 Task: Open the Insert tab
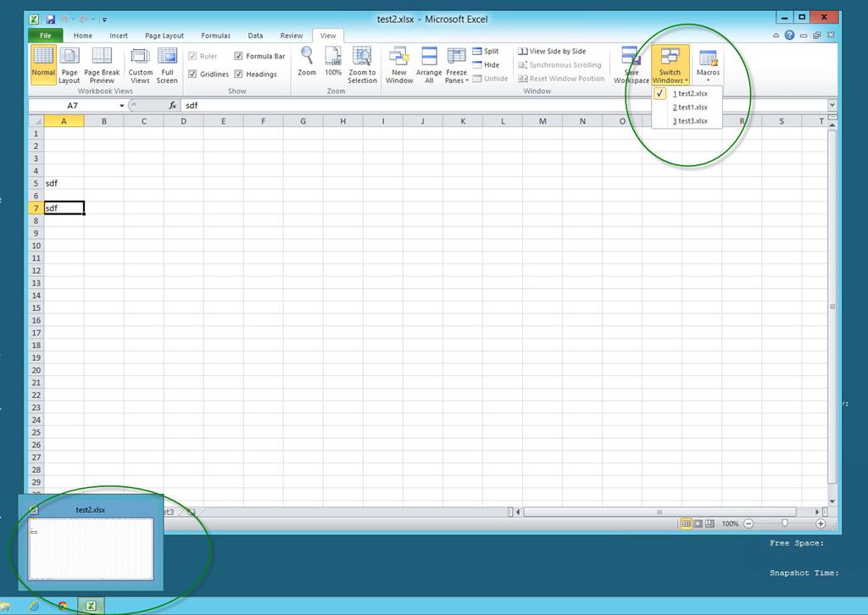119,36
